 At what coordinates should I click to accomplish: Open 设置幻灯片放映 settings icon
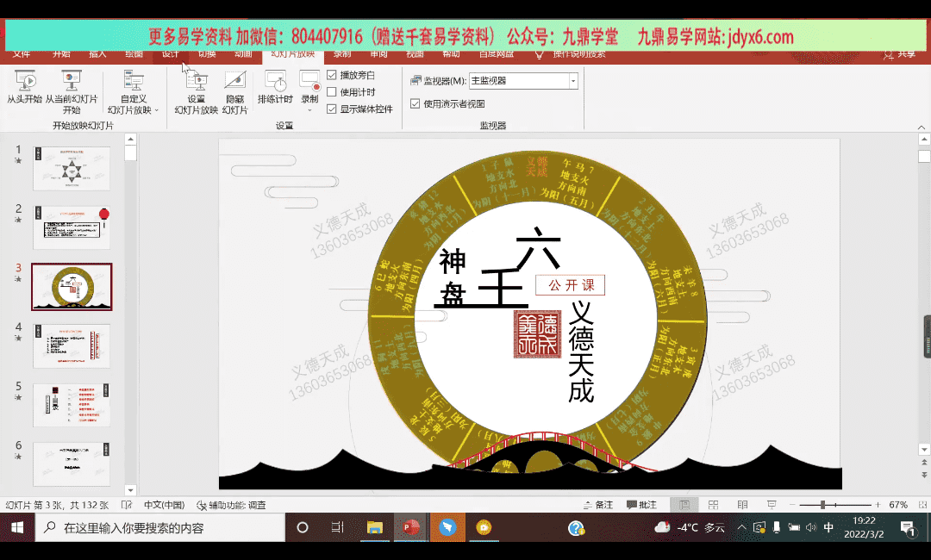(x=197, y=82)
